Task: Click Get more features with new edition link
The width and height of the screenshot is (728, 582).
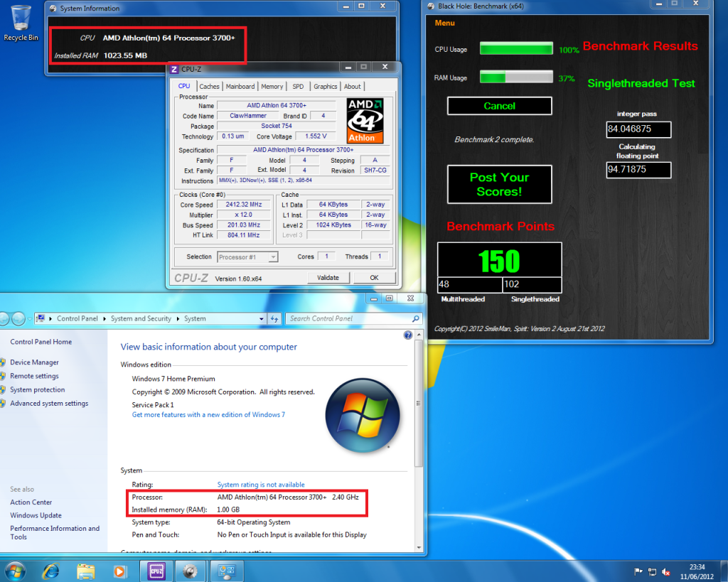Action: point(208,414)
